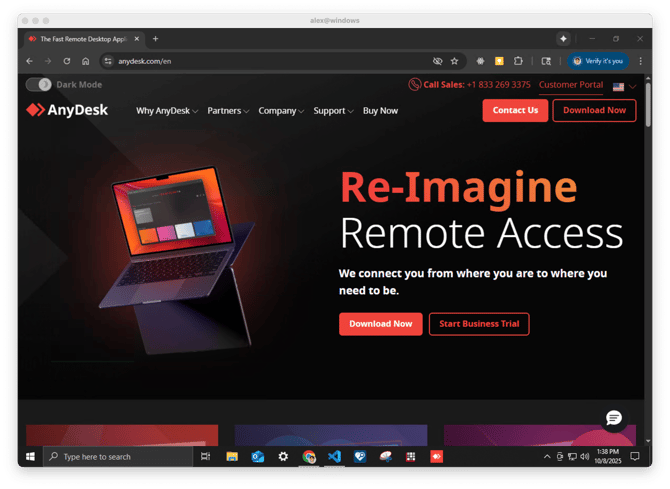Image resolution: width=670 pixels, height=489 pixels.
Task: Click Start Business Trial button
Action: 479,324
